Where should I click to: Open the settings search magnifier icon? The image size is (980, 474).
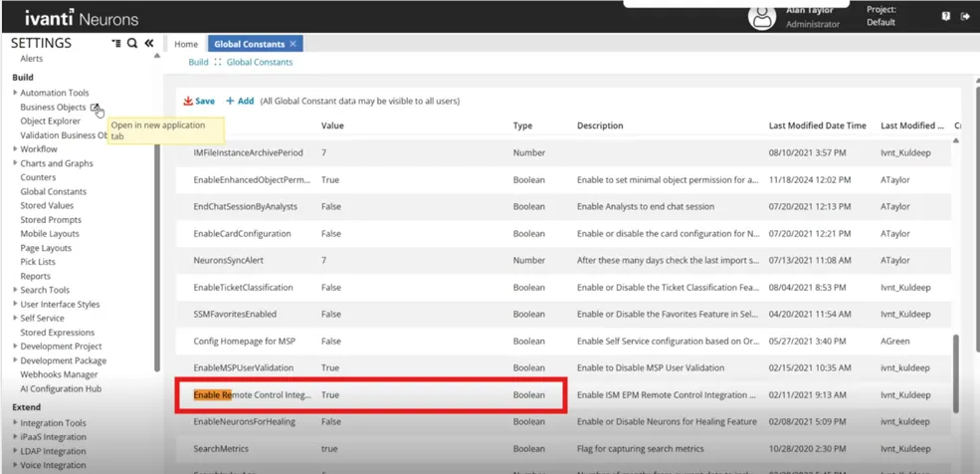tap(132, 43)
